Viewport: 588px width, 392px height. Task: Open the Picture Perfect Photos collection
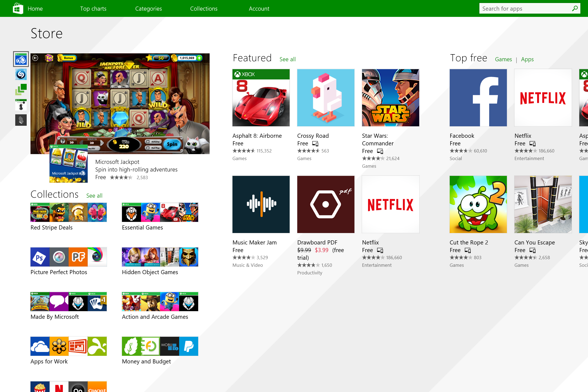(x=69, y=261)
